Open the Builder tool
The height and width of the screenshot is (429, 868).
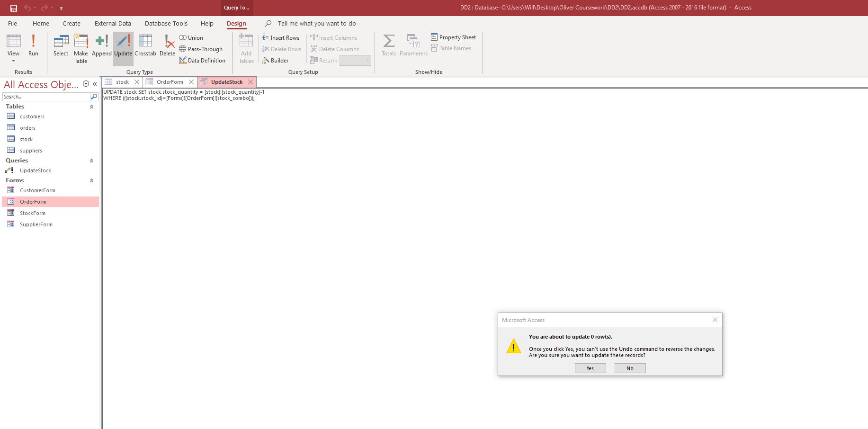coord(275,61)
